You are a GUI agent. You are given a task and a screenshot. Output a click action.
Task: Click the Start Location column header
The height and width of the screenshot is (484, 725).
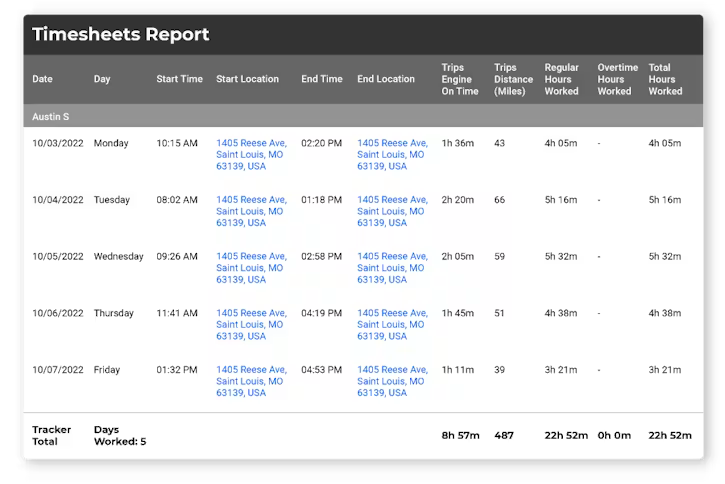click(x=247, y=79)
